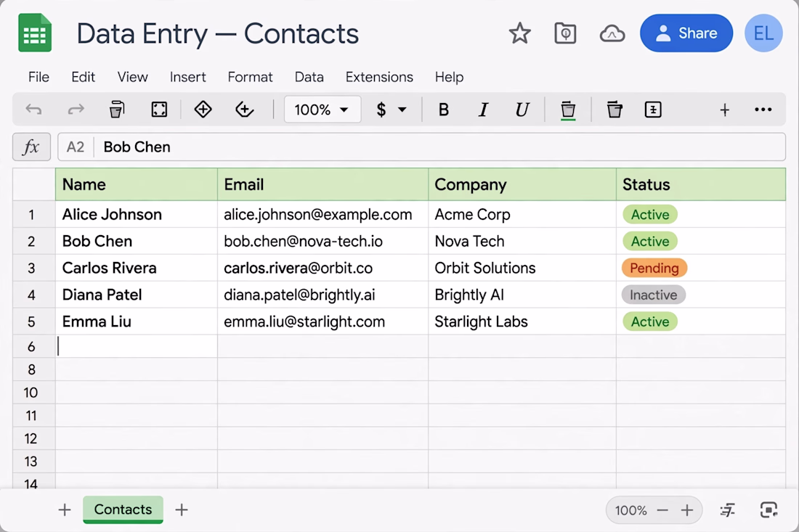Open the File menu

click(38, 77)
